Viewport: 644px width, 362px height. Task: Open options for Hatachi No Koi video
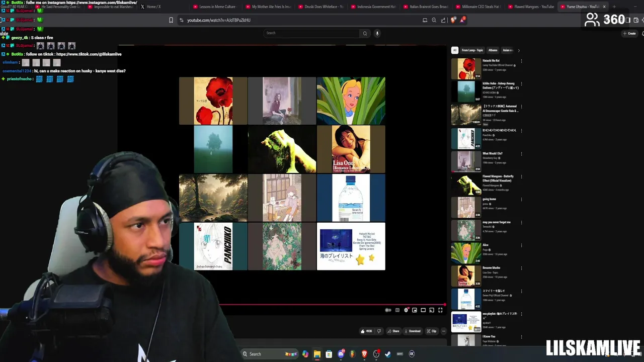click(521, 61)
